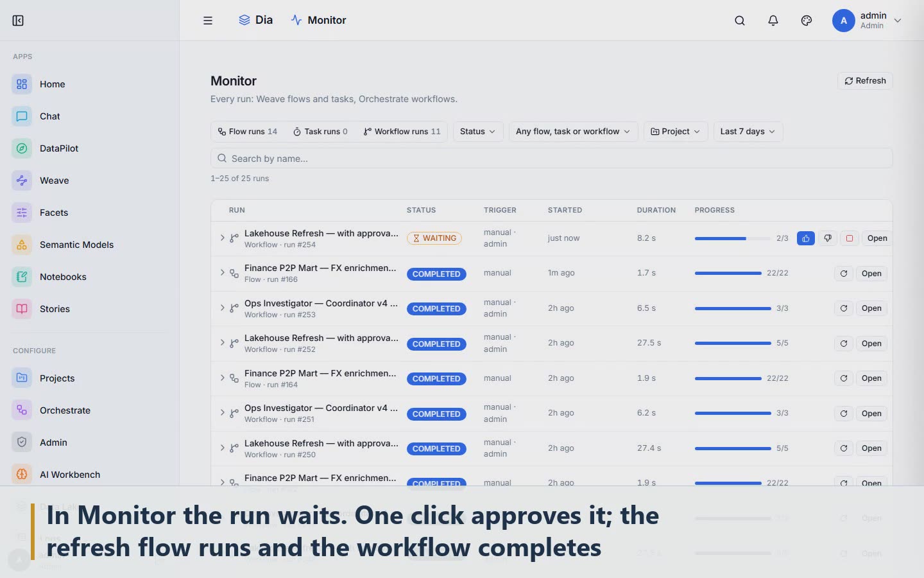This screenshot has height=578, width=924.
Task: Collapse the sidebar panel icon
Action: 18,21
